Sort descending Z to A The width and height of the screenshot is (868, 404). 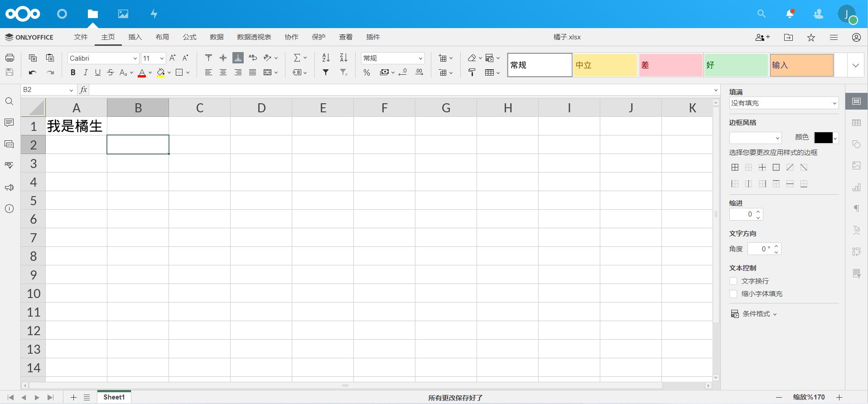click(344, 58)
